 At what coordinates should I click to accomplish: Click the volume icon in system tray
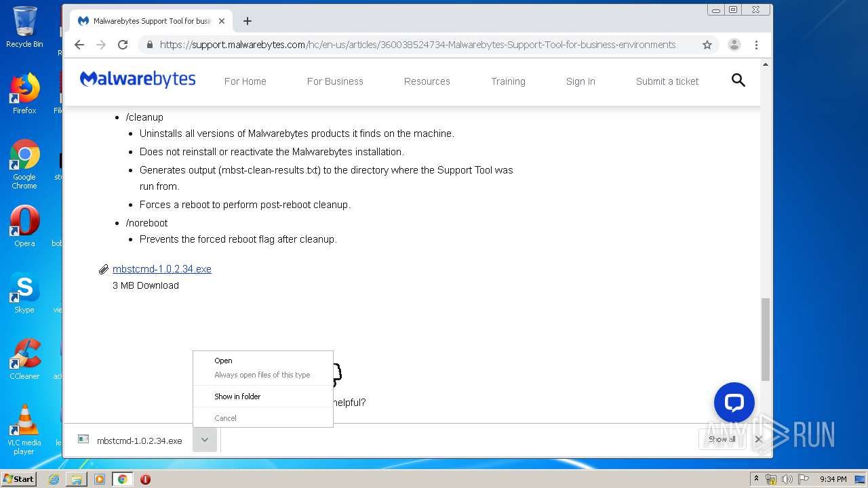787,479
